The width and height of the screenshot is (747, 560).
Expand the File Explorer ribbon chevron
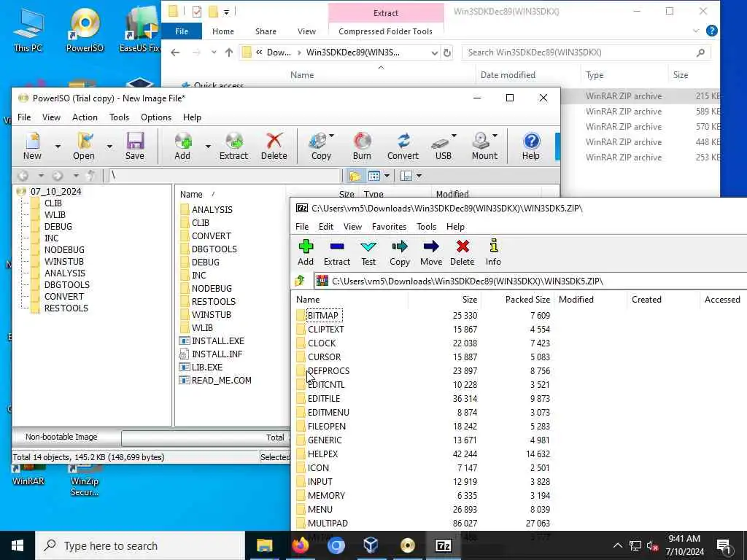click(x=695, y=31)
